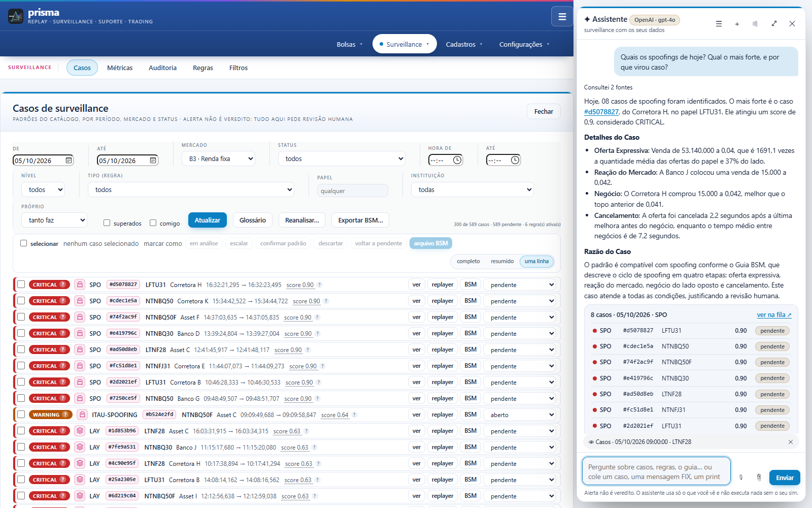Open case link #d5078827 in assistant reply
The height and width of the screenshot is (508, 812).
point(601,112)
